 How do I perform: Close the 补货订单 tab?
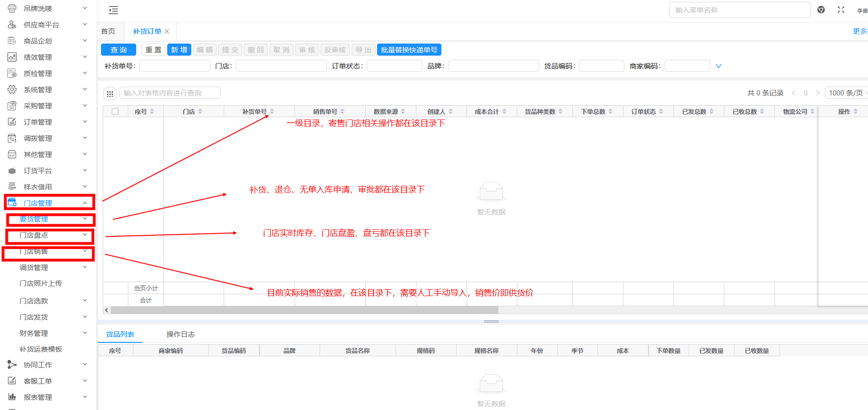(x=167, y=32)
